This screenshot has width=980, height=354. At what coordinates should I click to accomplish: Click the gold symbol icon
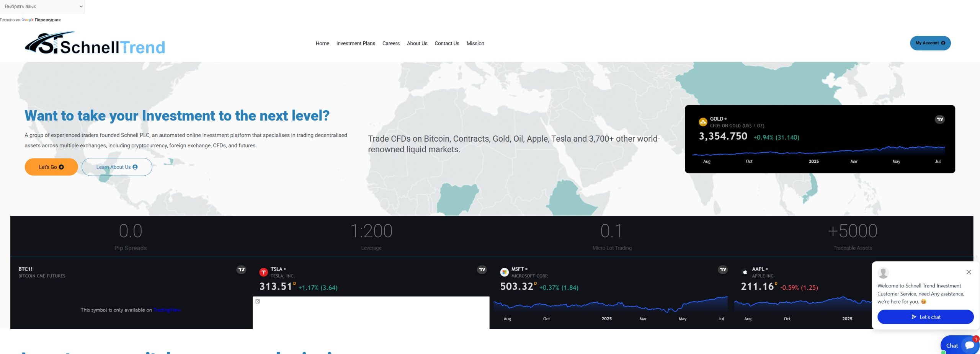tap(703, 122)
